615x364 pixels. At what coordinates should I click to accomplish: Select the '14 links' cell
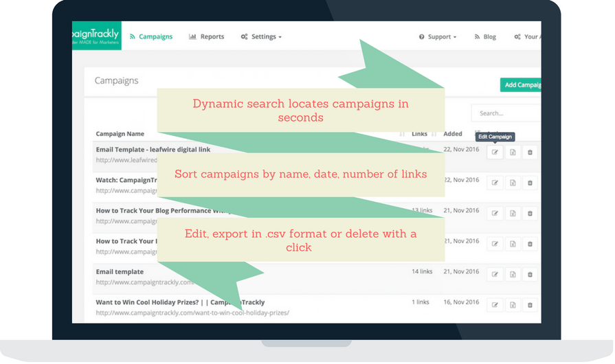tap(422, 271)
